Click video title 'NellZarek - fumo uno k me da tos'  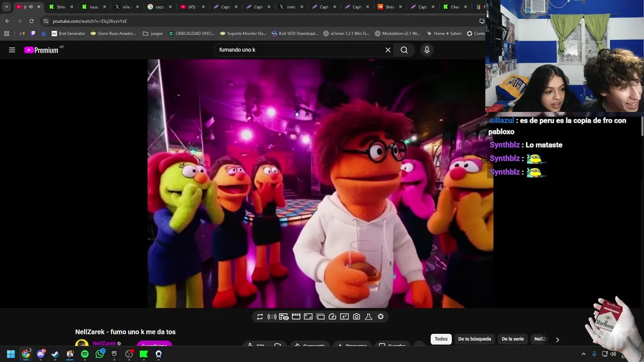pos(125,332)
